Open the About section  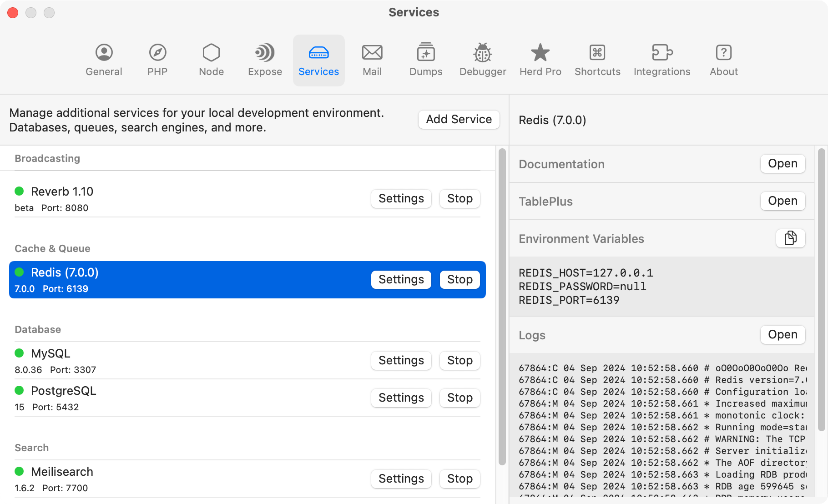(723, 59)
